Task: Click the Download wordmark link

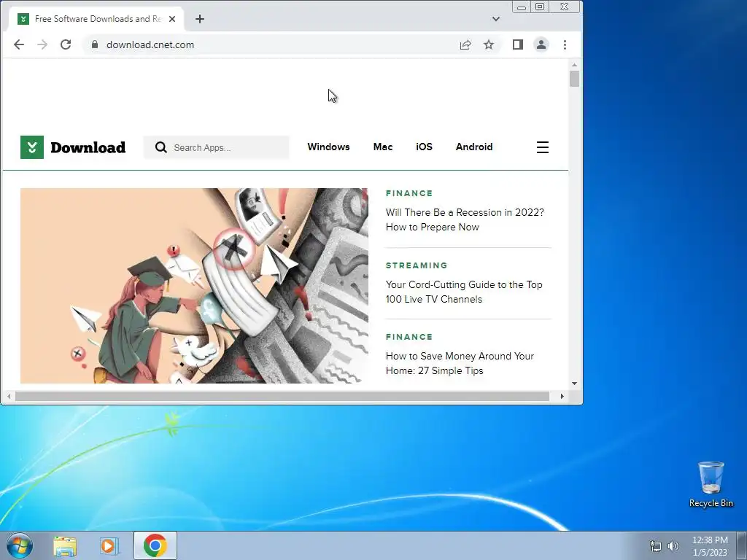Action: (88, 147)
